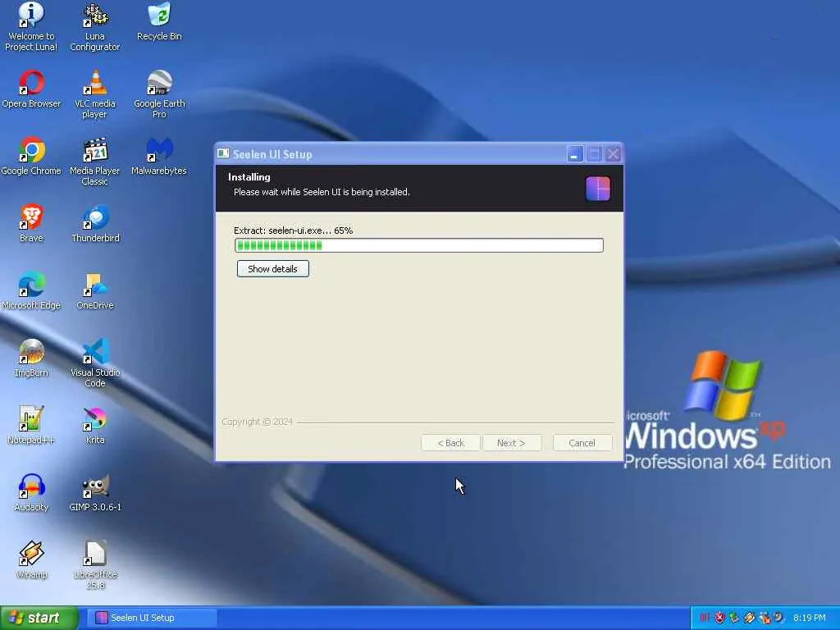840x630 pixels.
Task: Click the red security shield tray icon
Action: pos(719,618)
